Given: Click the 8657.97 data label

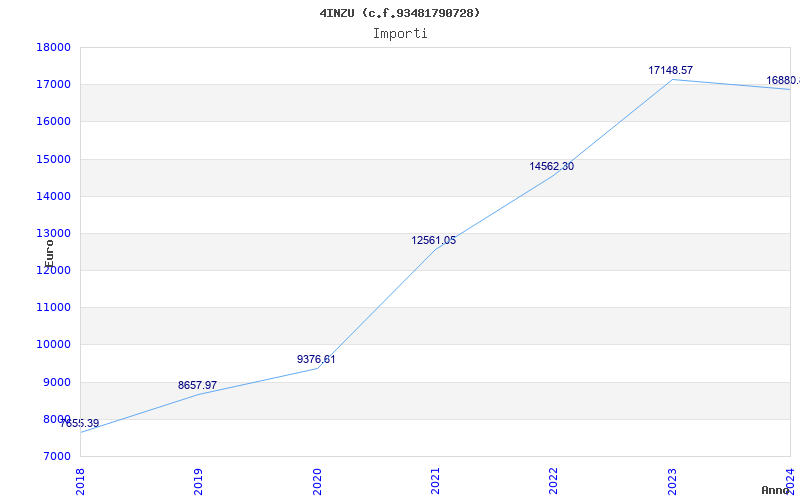Looking at the screenshot, I should 197,386.
